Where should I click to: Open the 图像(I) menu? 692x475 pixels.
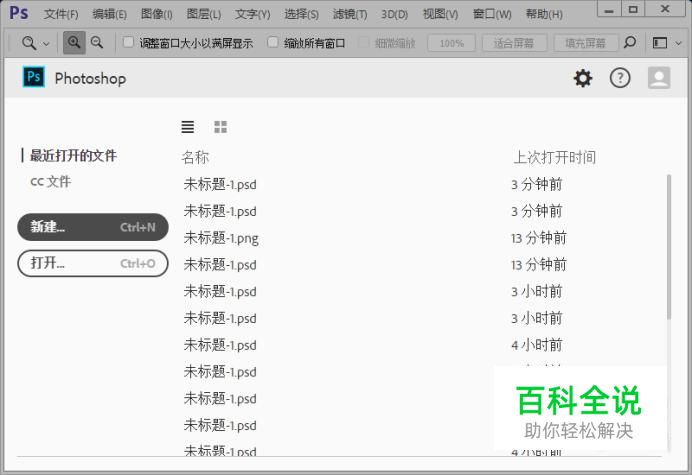click(156, 15)
